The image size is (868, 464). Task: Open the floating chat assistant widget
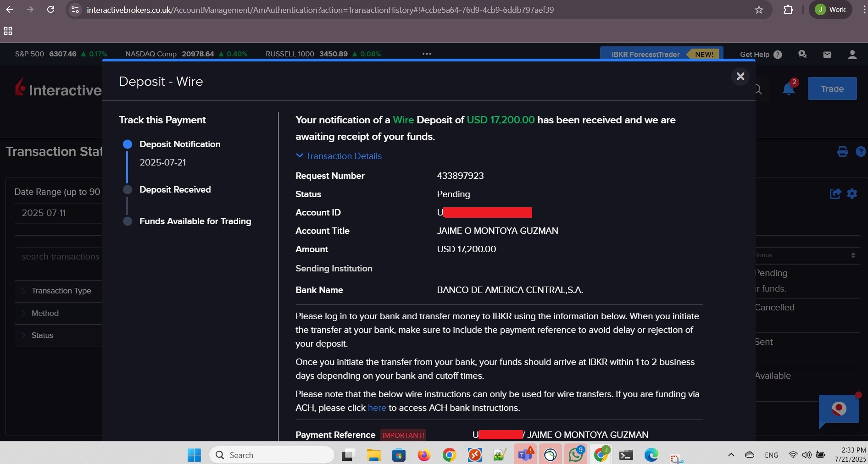click(839, 409)
